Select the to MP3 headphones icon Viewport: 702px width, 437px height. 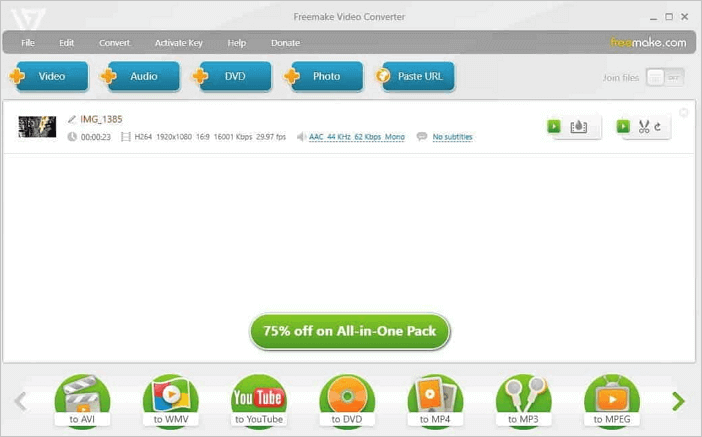pyautogui.click(x=523, y=400)
